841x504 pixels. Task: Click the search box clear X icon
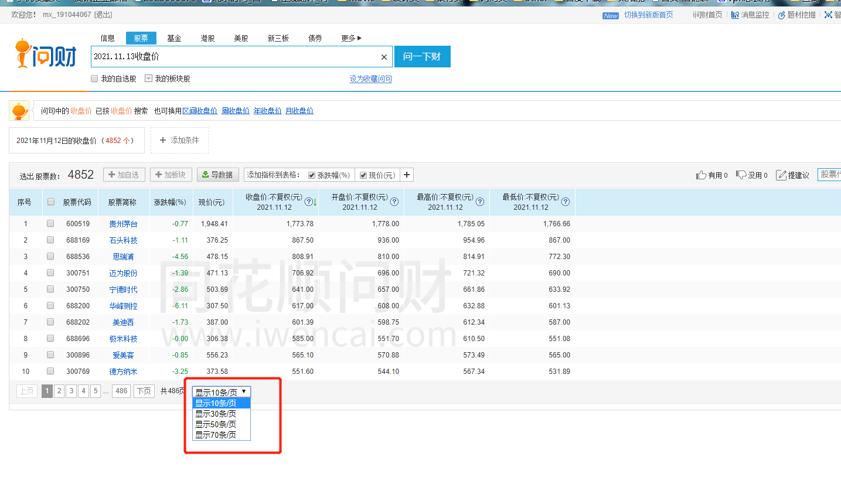click(x=384, y=57)
